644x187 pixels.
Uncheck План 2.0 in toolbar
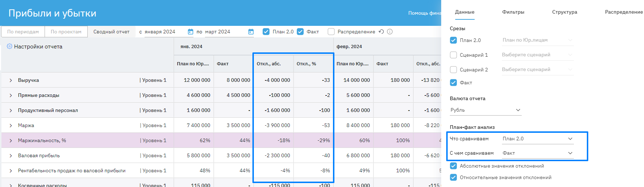[266, 32]
